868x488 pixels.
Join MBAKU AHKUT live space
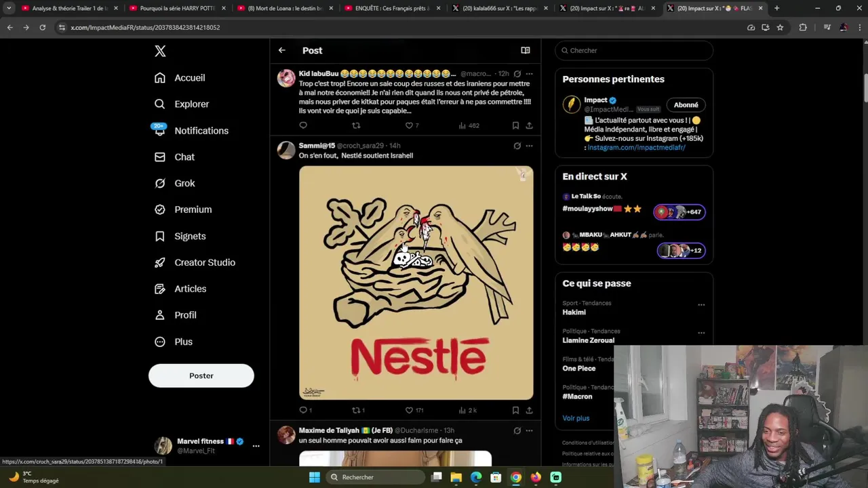[x=681, y=251]
